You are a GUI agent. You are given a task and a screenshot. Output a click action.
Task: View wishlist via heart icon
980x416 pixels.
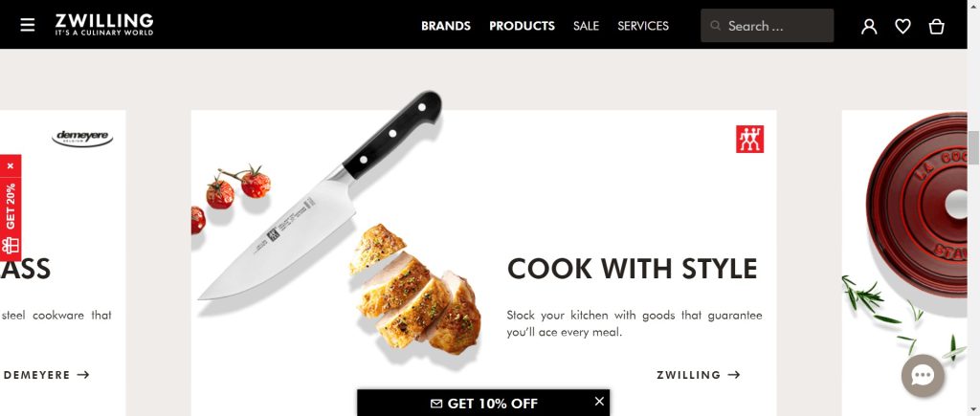click(902, 26)
